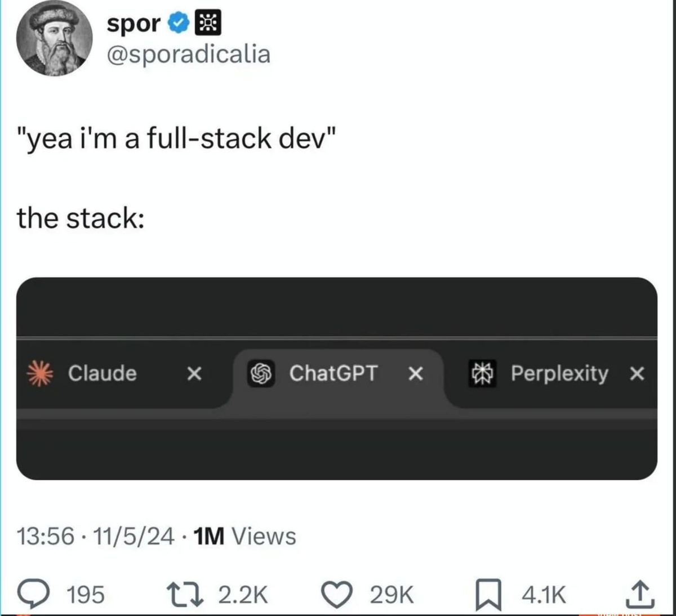Click the Perplexity logo icon
The image size is (676, 616).
coord(483,373)
